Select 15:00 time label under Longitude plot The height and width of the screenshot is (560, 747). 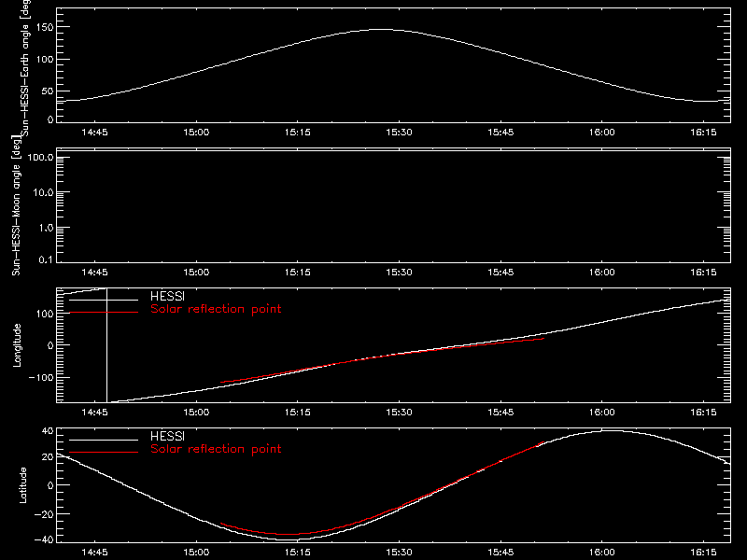coord(196,413)
